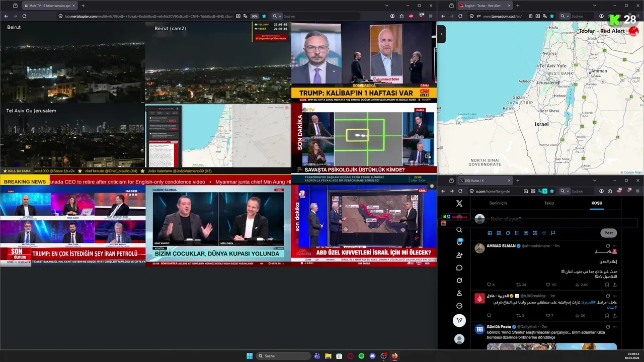Image resolution: width=644 pixels, height=362 pixels.
Task: Open search engine dropdown in Tzofar window
Action: pyautogui.click(x=565, y=16)
